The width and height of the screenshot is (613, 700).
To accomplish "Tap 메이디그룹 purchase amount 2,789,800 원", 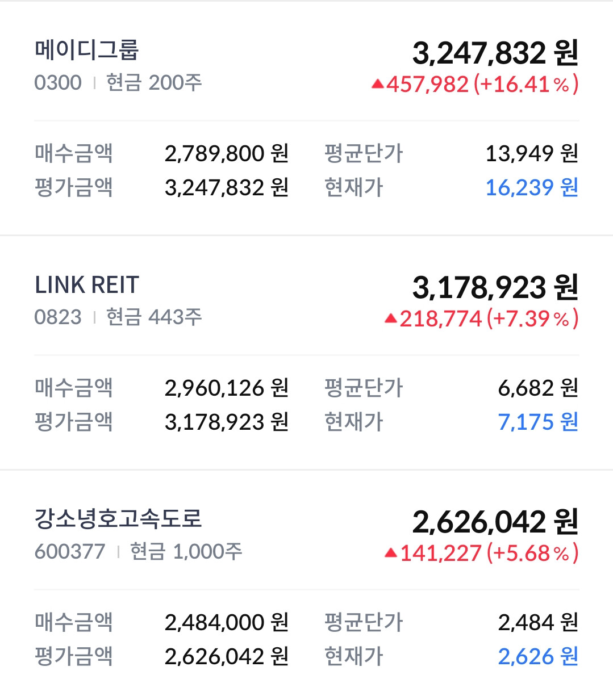I will [227, 153].
